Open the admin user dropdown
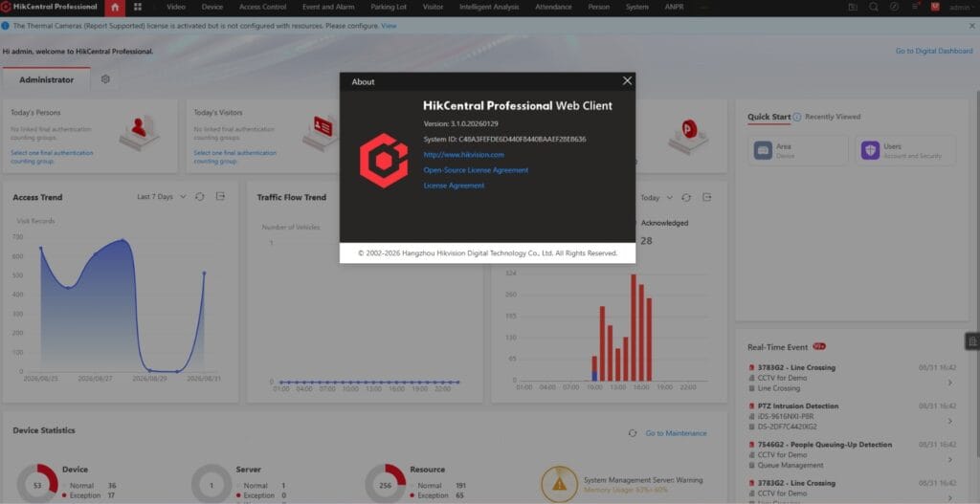The image size is (980, 504). 962,8
